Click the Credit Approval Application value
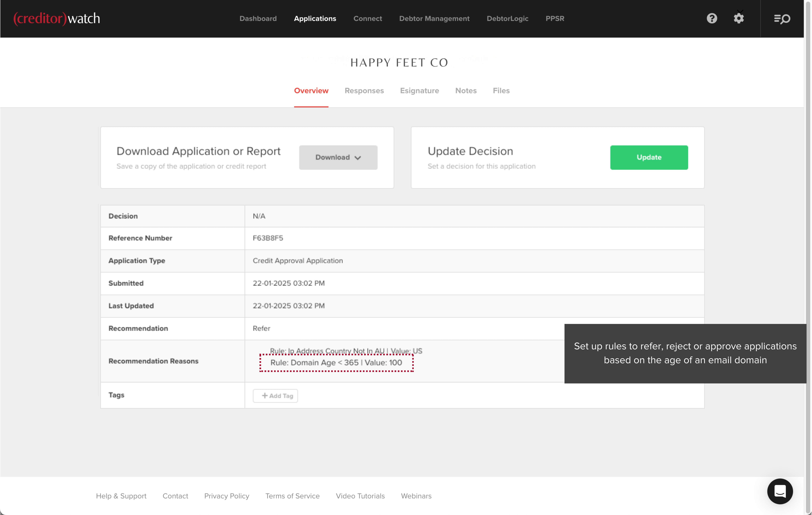Image resolution: width=812 pixels, height=515 pixels. tap(298, 261)
